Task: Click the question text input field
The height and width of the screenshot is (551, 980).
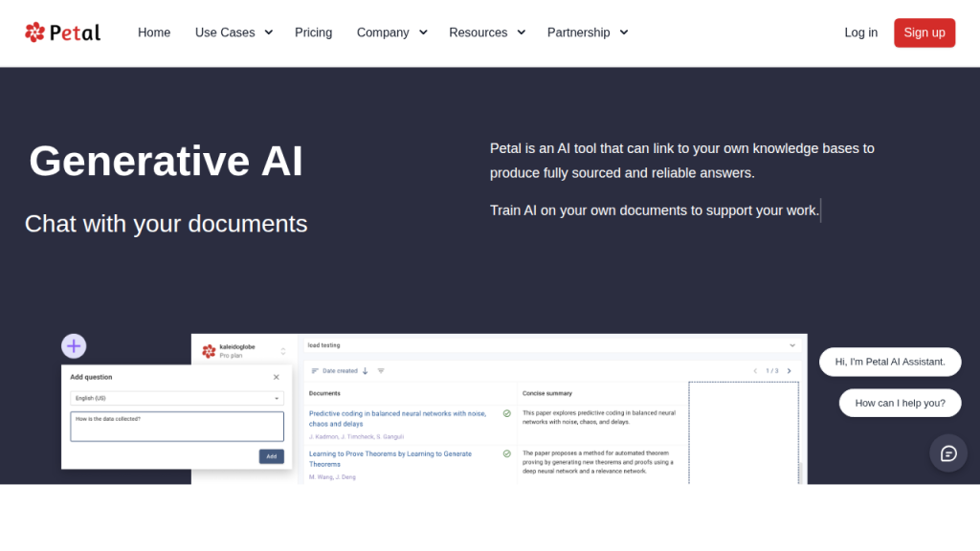Action: 177,427
